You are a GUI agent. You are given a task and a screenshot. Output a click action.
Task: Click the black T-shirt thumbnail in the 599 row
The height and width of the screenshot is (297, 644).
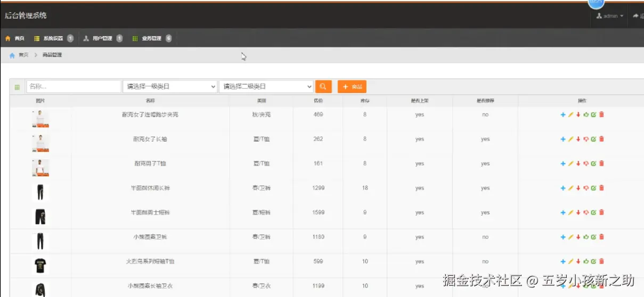click(x=40, y=265)
